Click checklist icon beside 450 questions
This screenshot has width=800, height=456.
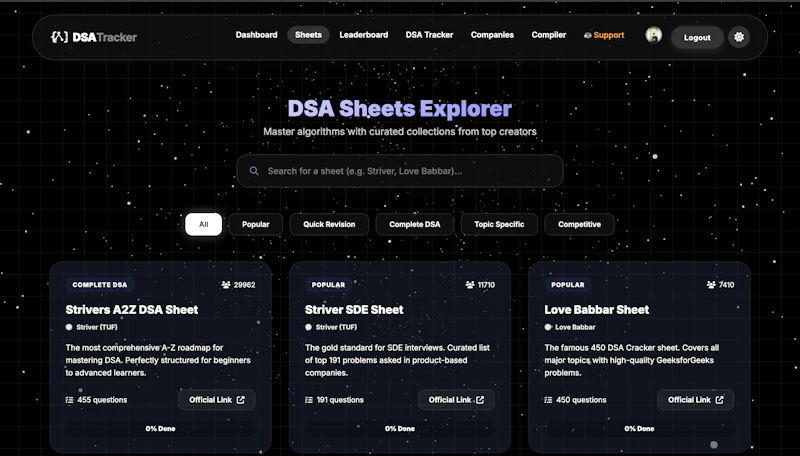pyautogui.click(x=548, y=400)
